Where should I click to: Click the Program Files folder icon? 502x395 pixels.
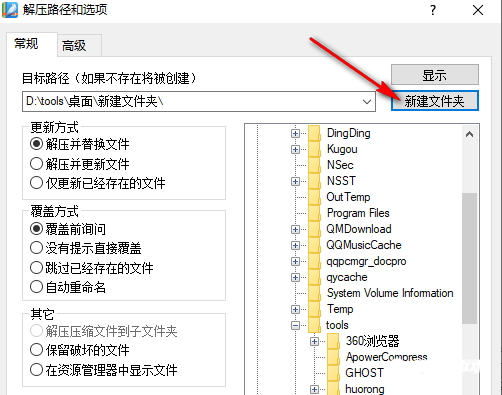(x=314, y=213)
